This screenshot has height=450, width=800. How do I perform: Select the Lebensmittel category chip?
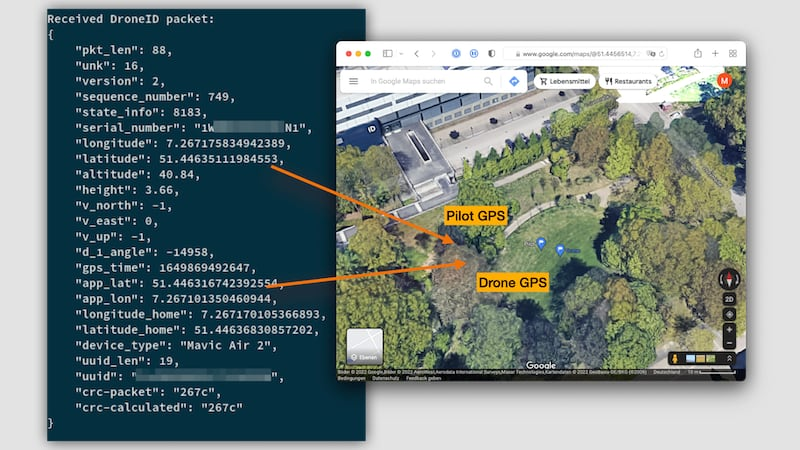564,81
